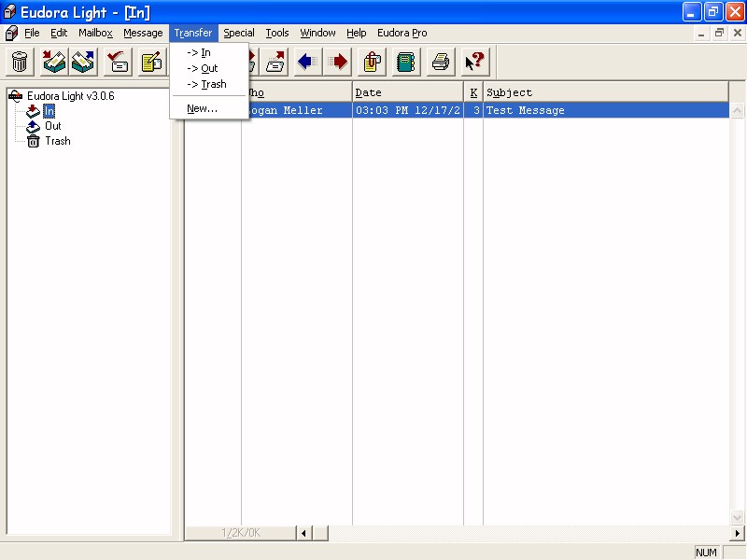Select 'Eudora Light v3.0.6' tree root
The width and height of the screenshot is (747, 560).
point(71,96)
